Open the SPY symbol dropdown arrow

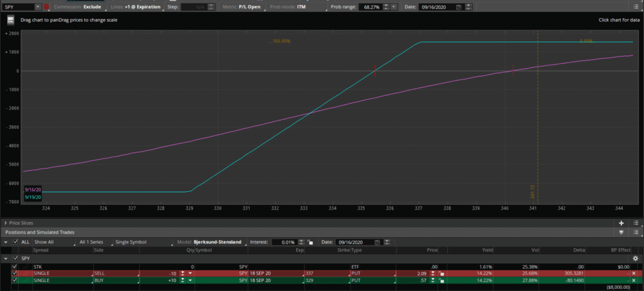click(38, 7)
